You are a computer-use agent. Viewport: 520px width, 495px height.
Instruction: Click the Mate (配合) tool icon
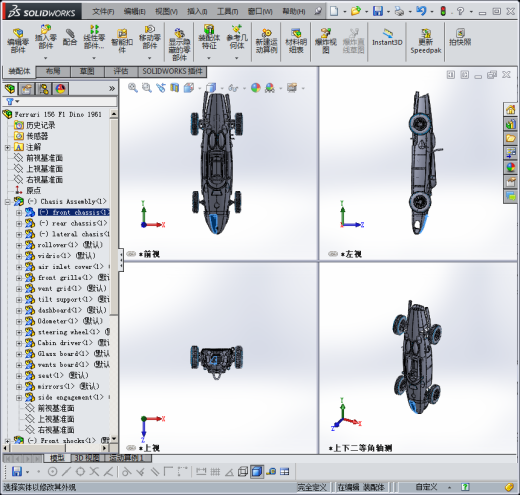coord(70,37)
